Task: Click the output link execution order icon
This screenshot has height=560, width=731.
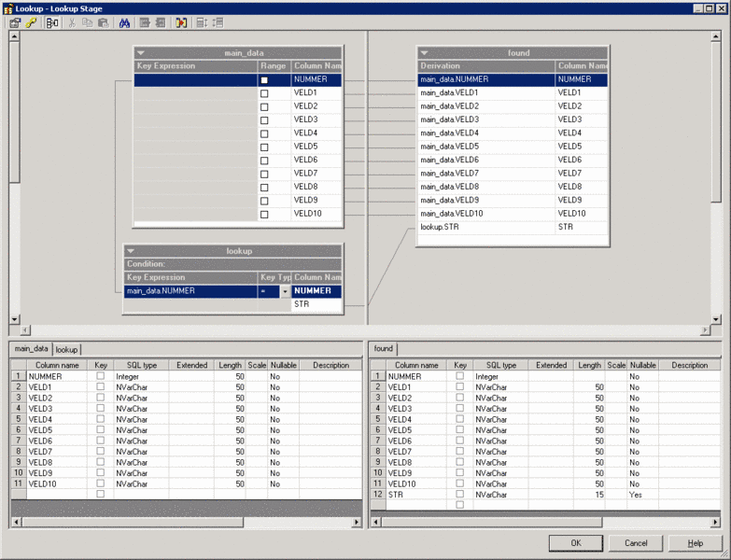Action: coord(218,22)
